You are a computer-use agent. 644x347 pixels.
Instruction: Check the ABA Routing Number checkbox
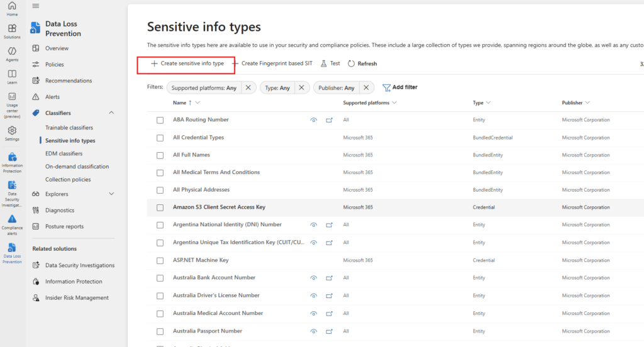click(x=160, y=120)
